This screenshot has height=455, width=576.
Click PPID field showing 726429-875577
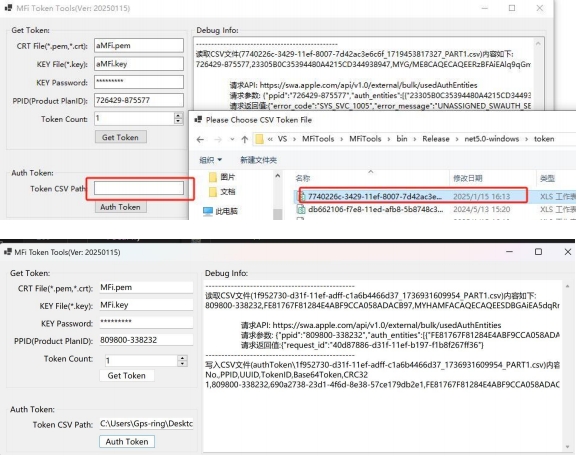click(139, 100)
